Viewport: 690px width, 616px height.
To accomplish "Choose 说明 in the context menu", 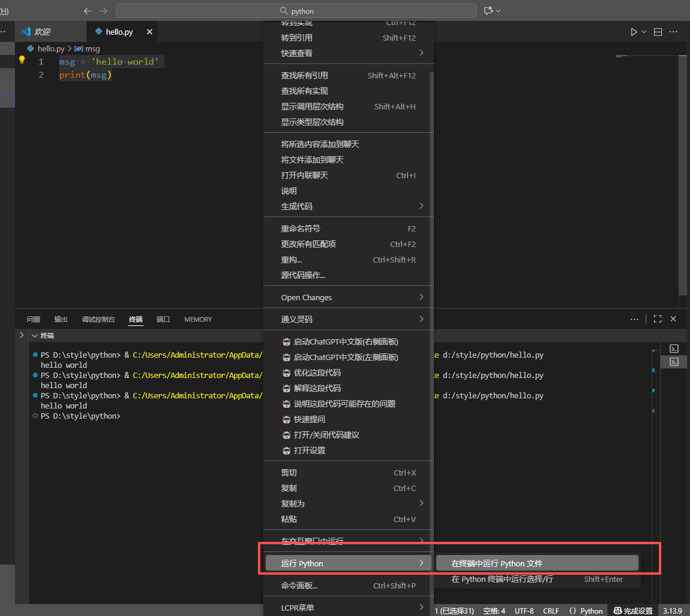I will (348, 191).
